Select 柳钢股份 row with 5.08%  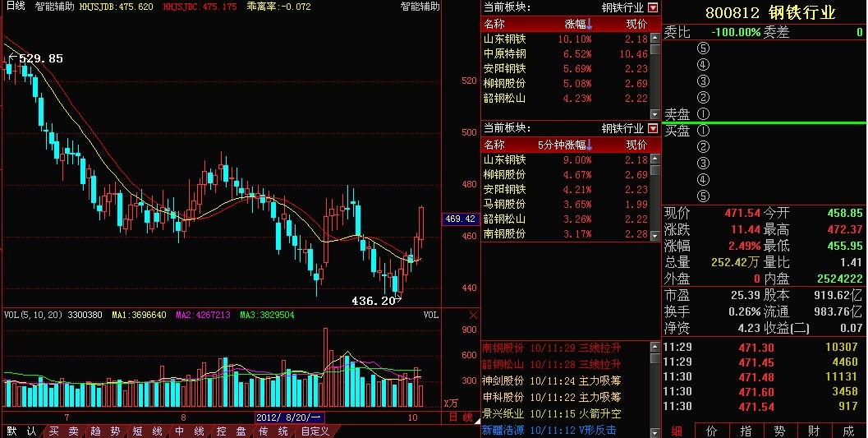pyautogui.click(x=565, y=84)
